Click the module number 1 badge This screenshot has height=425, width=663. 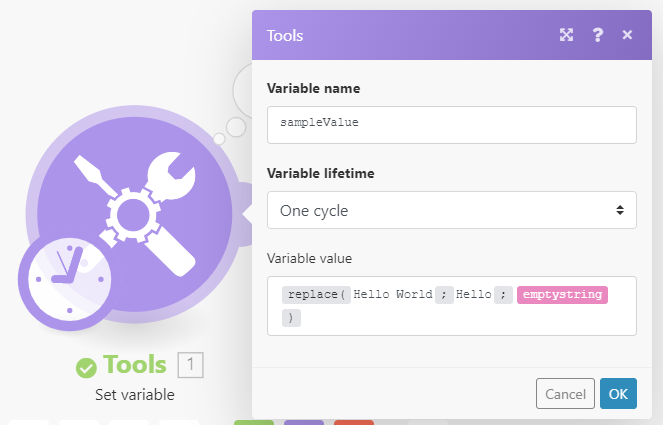tap(190, 365)
